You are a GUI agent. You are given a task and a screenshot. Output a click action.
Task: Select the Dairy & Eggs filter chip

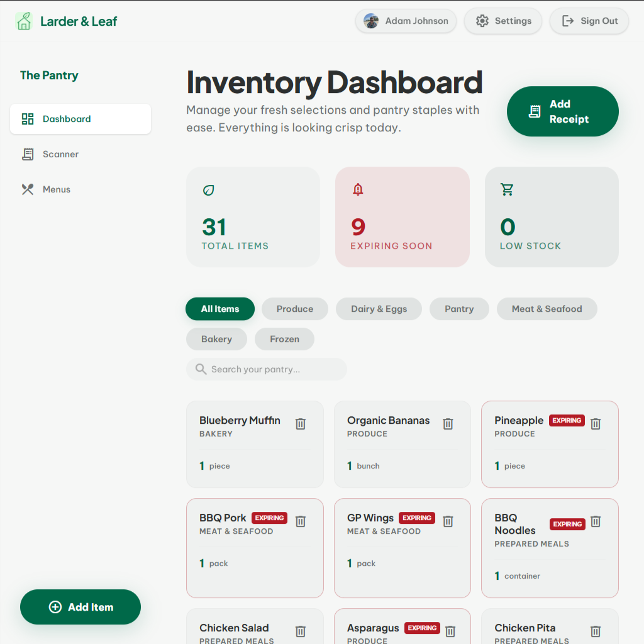point(379,309)
